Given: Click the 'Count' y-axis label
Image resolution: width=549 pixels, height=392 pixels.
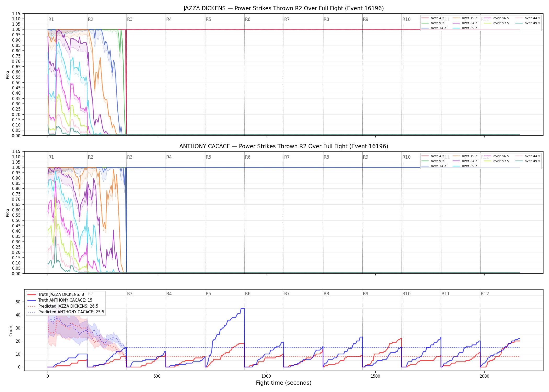Looking at the screenshot, I should click(11, 330).
